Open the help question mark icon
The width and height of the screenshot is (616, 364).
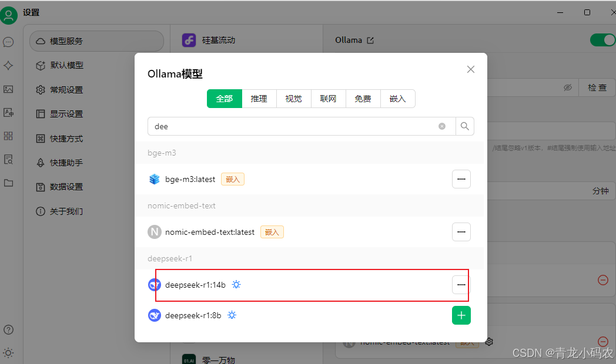pos(8,329)
